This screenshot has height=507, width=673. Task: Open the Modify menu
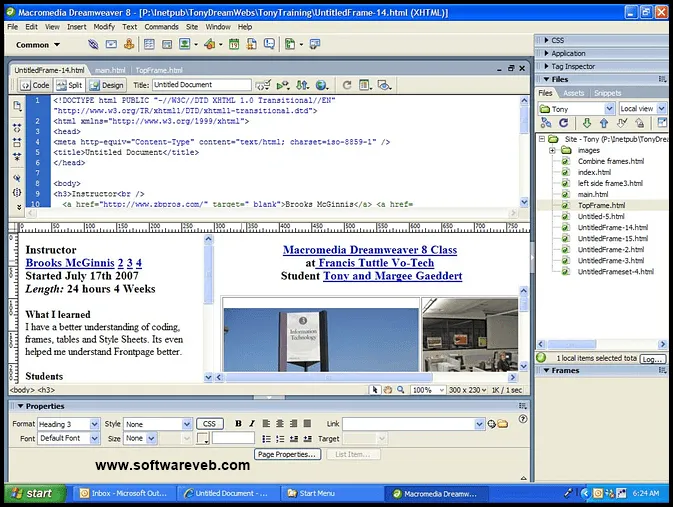coord(104,27)
